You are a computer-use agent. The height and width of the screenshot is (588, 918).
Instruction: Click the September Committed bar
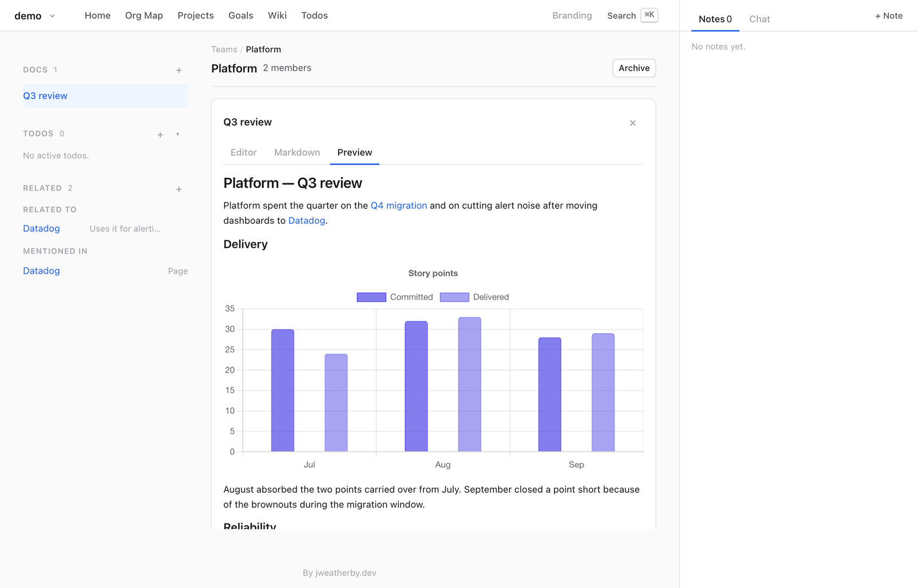(550, 395)
